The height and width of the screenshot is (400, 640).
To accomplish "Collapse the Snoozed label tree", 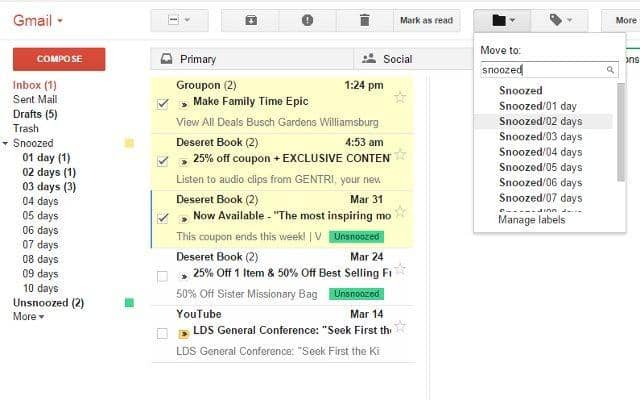I will click(6, 144).
